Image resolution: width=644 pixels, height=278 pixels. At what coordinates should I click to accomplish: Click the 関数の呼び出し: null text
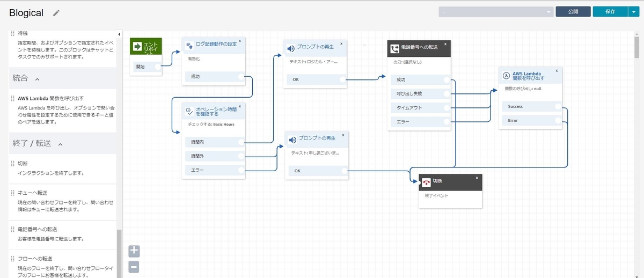click(523, 89)
